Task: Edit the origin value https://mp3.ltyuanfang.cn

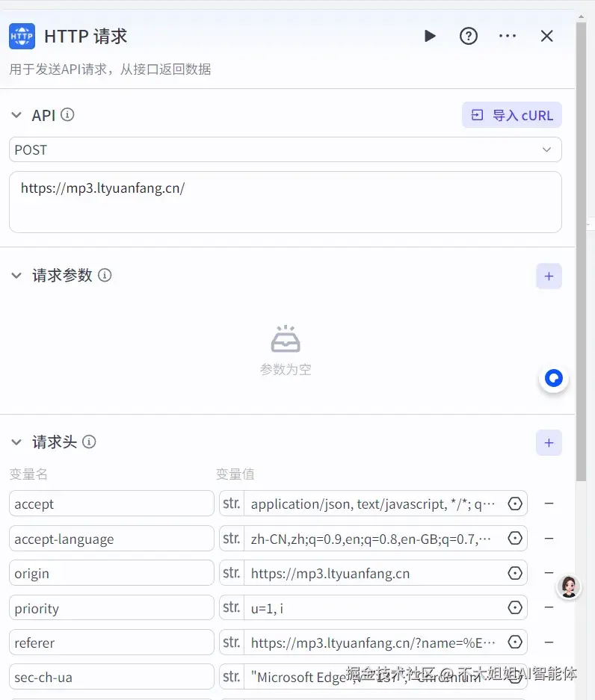Action: (374, 573)
